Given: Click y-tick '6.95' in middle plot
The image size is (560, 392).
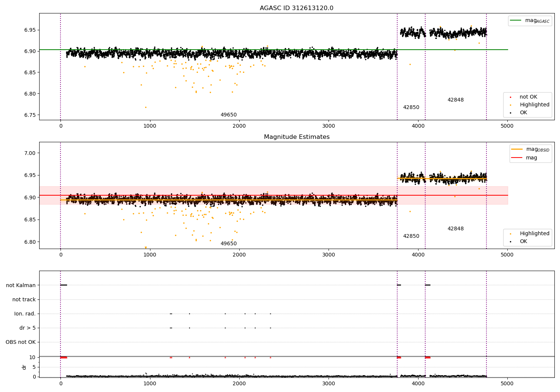Looking at the screenshot, I should point(29,175).
